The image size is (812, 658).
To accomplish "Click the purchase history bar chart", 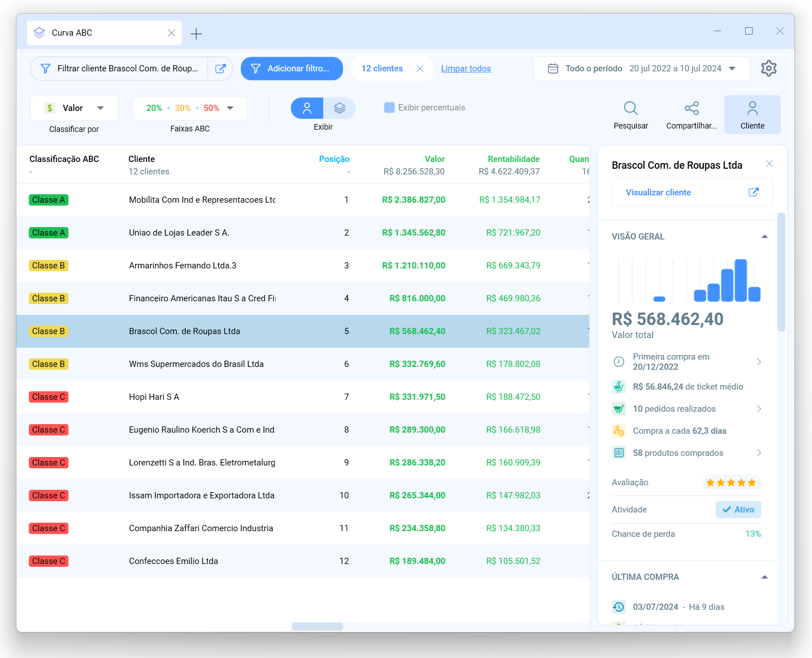I will (x=689, y=280).
